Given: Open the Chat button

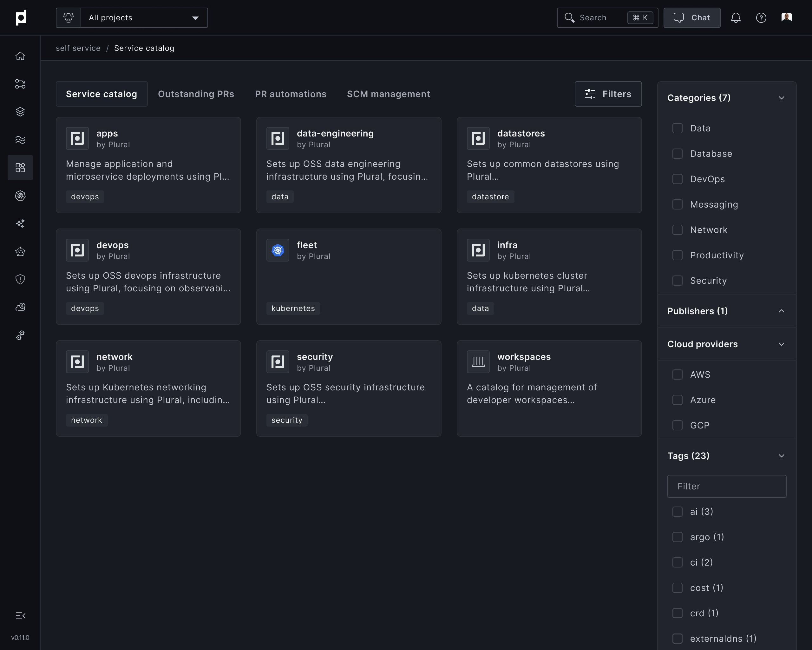Looking at the screenshot, I should pos(691,18).
